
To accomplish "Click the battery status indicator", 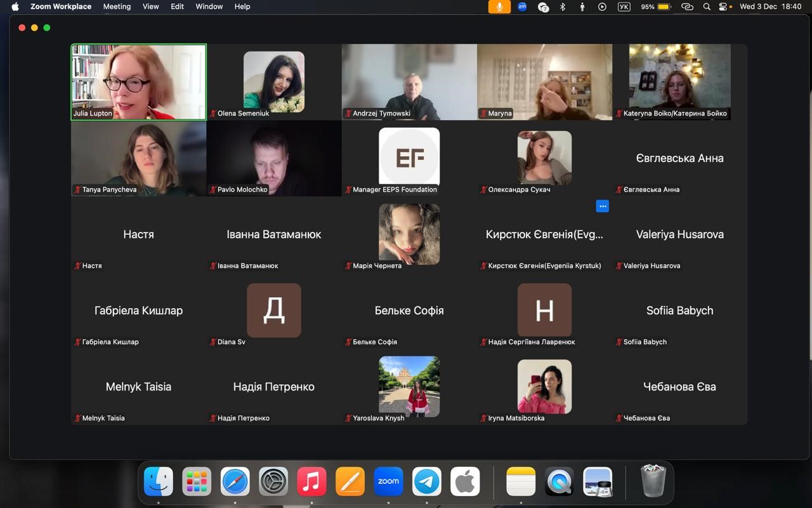I will 656,7.
